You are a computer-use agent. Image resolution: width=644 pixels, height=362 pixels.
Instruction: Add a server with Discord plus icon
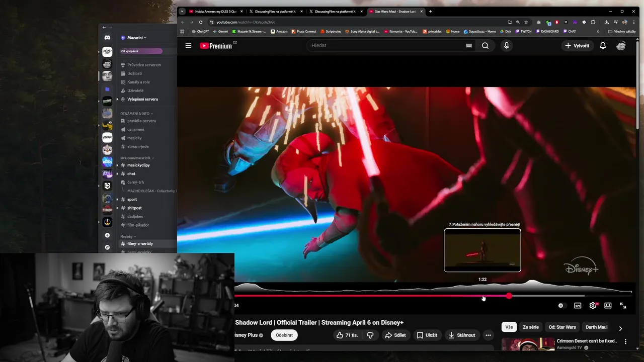pos(107,235)
